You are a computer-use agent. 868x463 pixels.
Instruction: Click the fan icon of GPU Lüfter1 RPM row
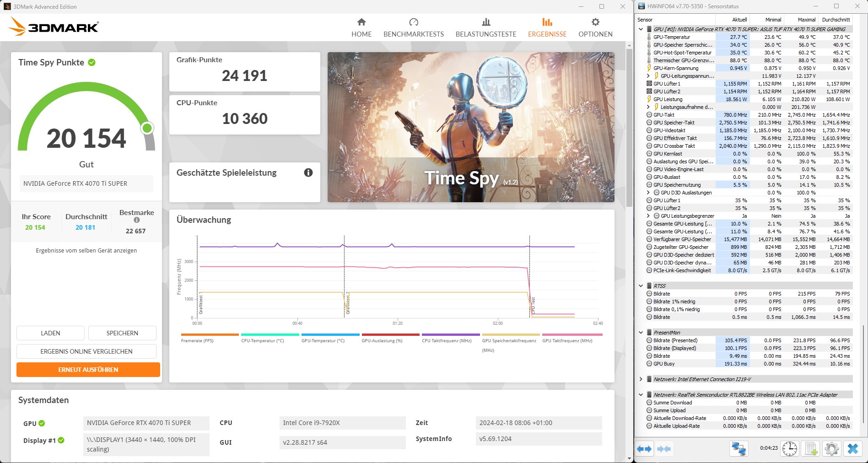[649, 84]
